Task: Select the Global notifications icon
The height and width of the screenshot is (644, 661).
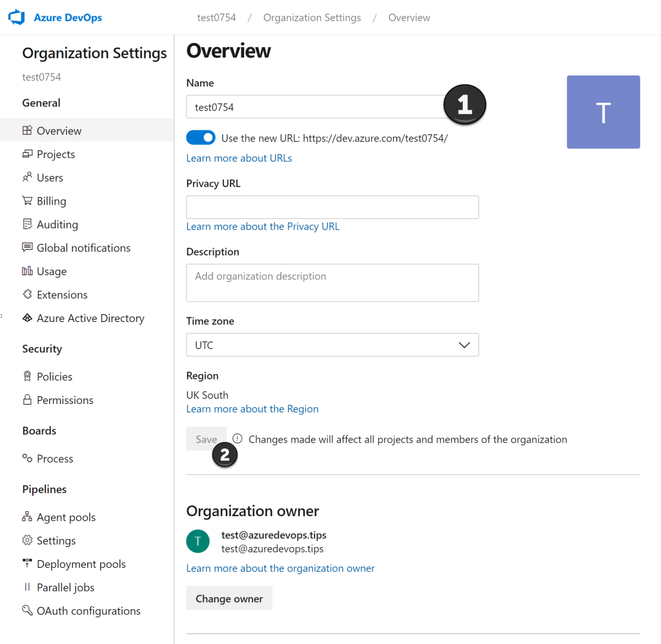Action: [x=26, y=247]
